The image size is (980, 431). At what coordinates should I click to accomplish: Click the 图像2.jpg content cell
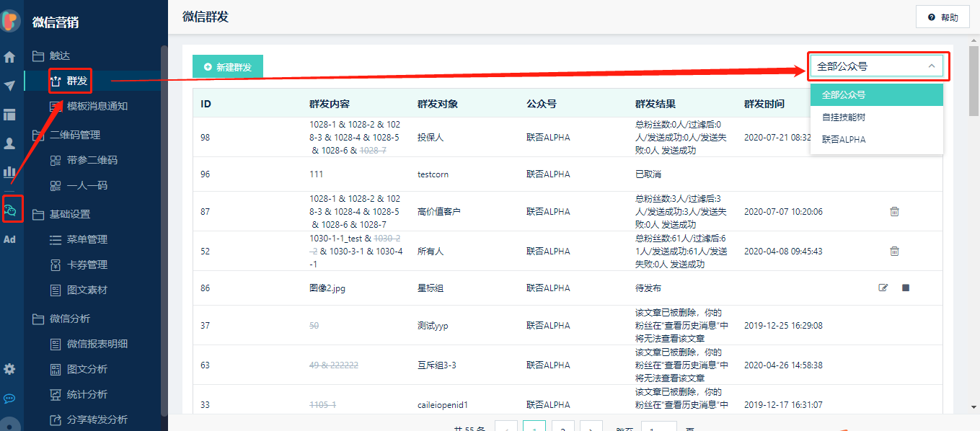click(x=329, y=288)
